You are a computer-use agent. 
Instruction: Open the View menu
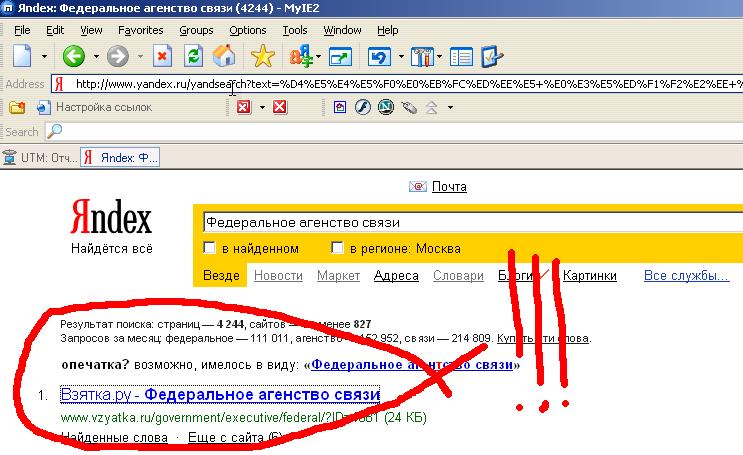coord(91,30)
